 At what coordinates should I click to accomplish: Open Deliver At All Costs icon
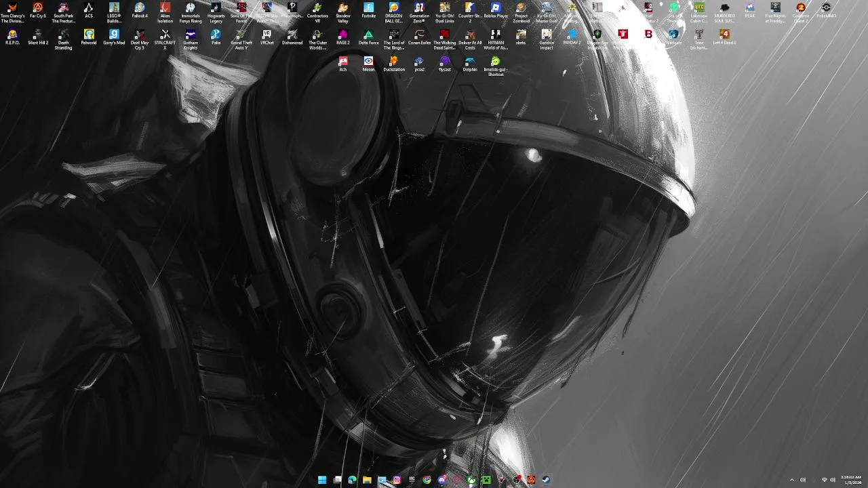pyautogui.click(x=470, y=39)
